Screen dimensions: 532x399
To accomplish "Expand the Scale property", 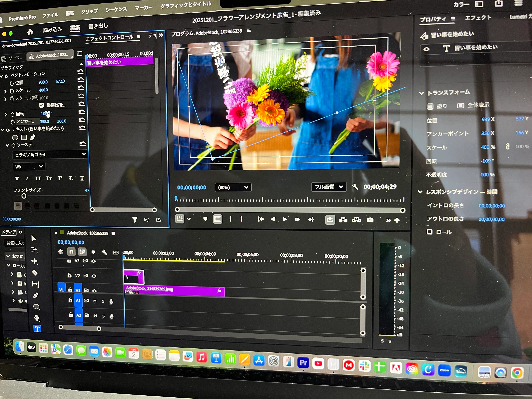I will [5, 91].
